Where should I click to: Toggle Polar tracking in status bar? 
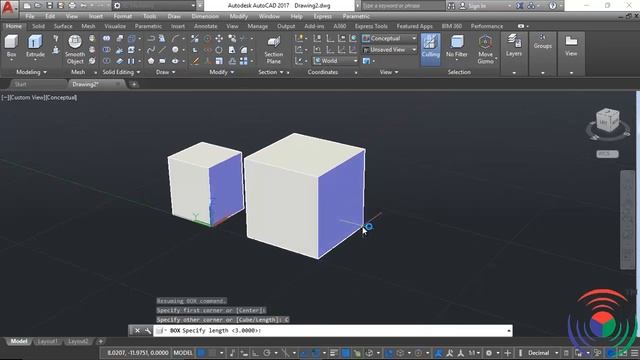coord(267,353)
